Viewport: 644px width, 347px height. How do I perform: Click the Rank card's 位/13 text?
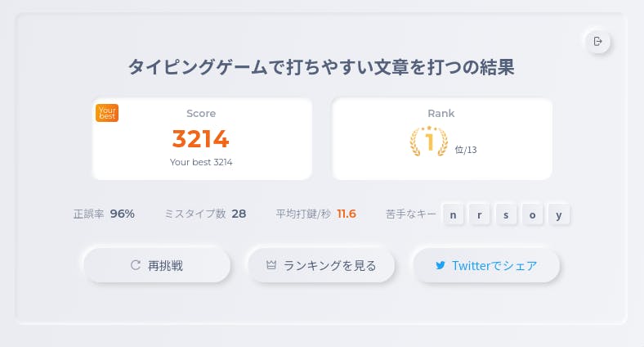coord(466,150)
